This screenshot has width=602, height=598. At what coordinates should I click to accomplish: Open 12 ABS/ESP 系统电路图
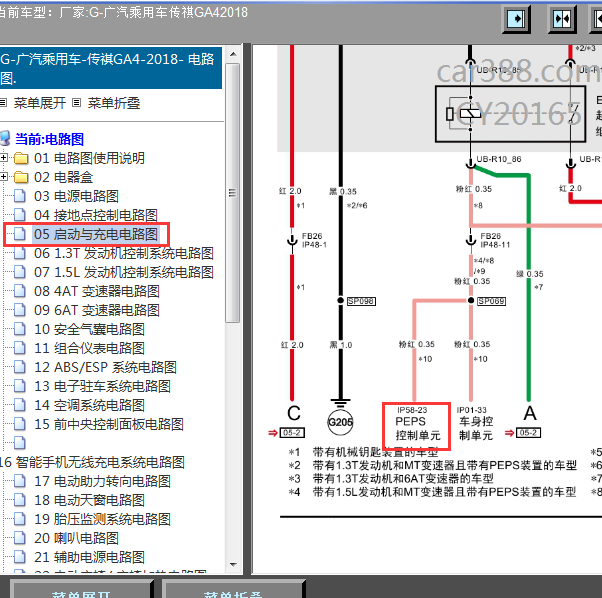[x=105, y=367]
